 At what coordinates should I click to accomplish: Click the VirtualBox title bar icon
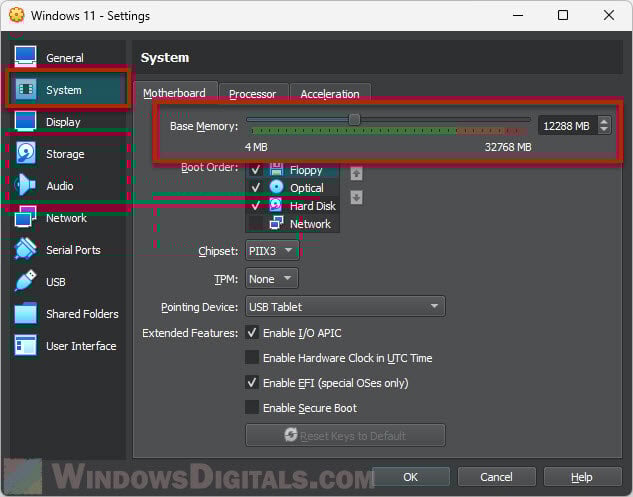pyautogui.click(x=17, y=15)
